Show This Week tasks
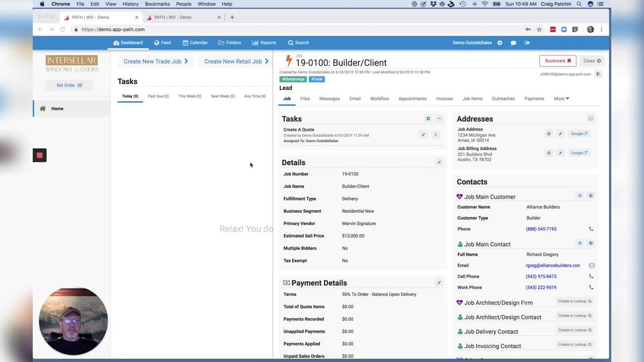 tap(190, 96)
